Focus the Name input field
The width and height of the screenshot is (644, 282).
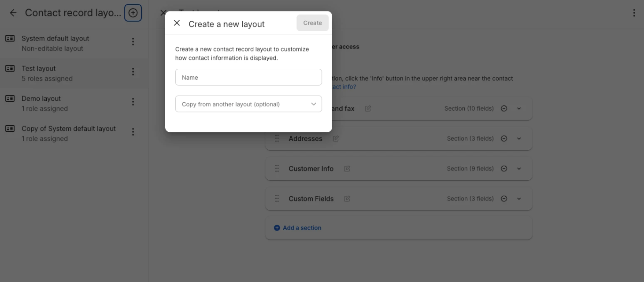tap(248, 77)
